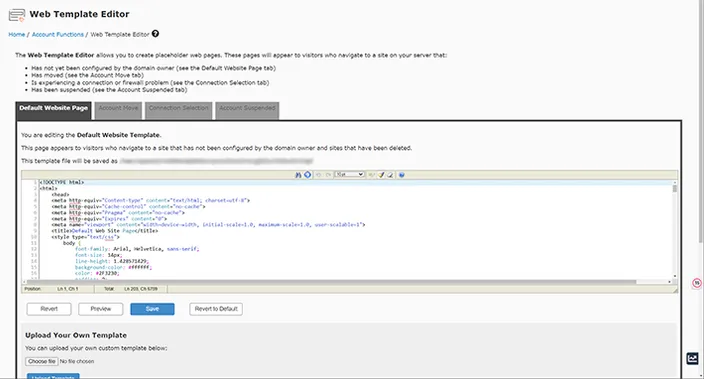Go to Home breadcrumb link
Viewport: 704px width, 379px height.
[x=17, y=35]
